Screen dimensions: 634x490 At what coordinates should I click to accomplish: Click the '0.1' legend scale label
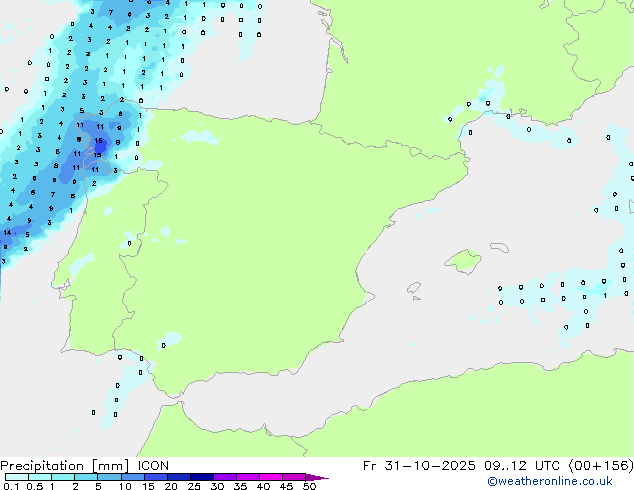click(x=11, y=486)
